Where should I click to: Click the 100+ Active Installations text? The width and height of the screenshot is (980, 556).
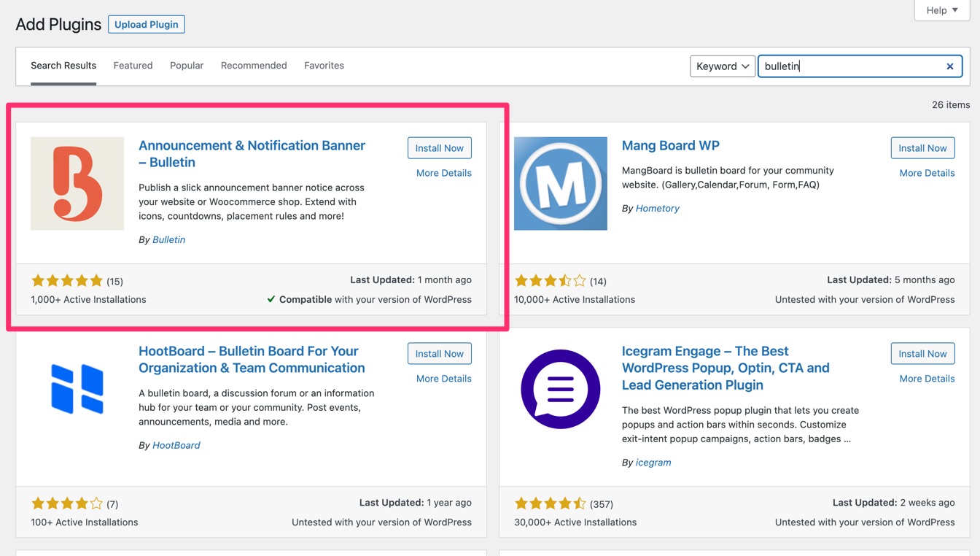click(x=84, y=522)
